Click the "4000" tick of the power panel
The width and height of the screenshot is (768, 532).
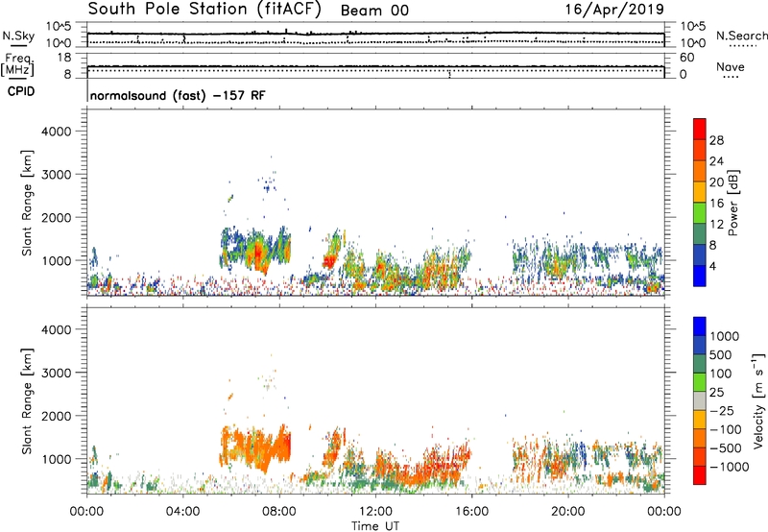56,132
